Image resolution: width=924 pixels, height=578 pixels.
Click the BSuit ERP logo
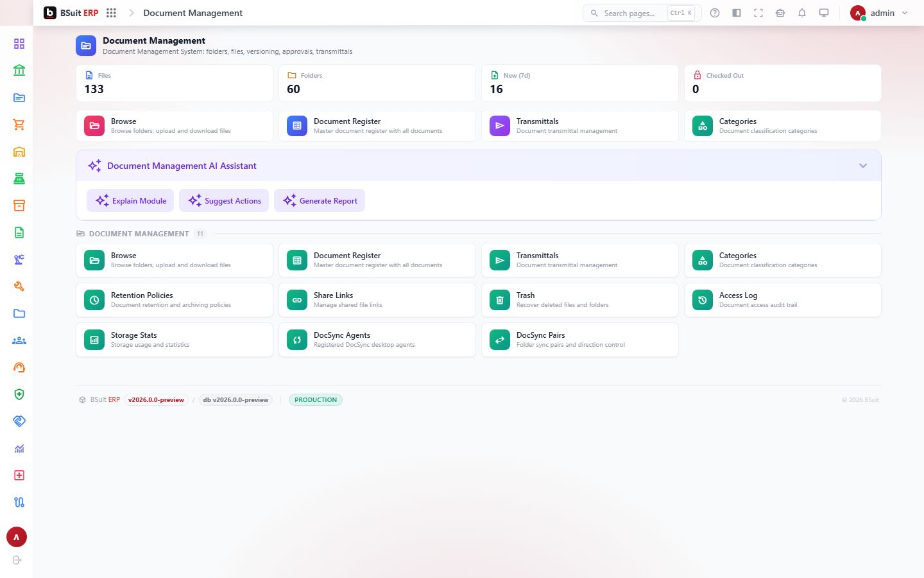click(71, 13)
